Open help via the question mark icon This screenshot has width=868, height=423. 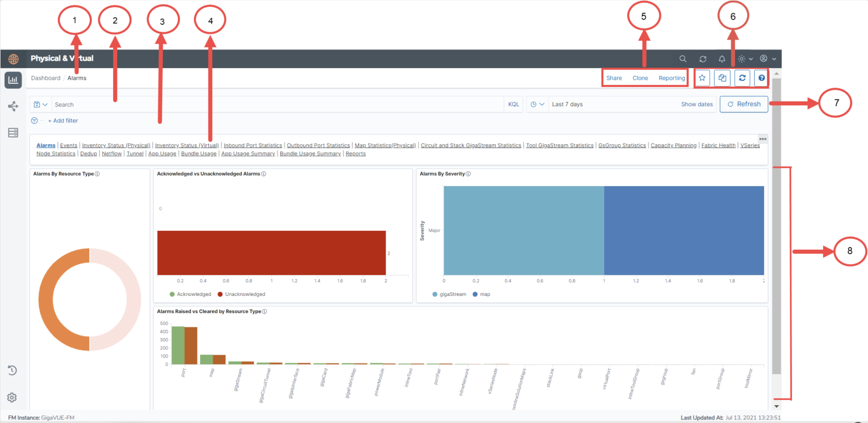click(x=761, y=78)
